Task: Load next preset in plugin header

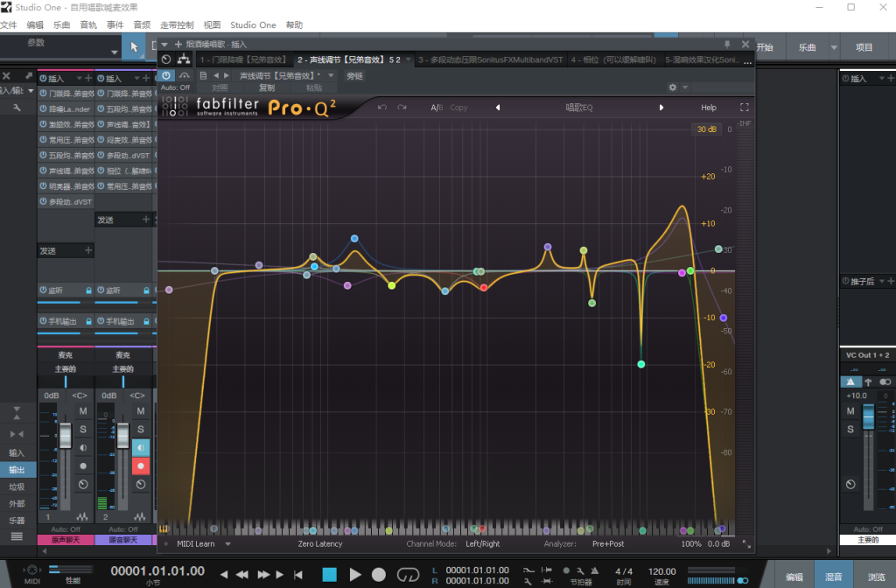Action: 227,75
